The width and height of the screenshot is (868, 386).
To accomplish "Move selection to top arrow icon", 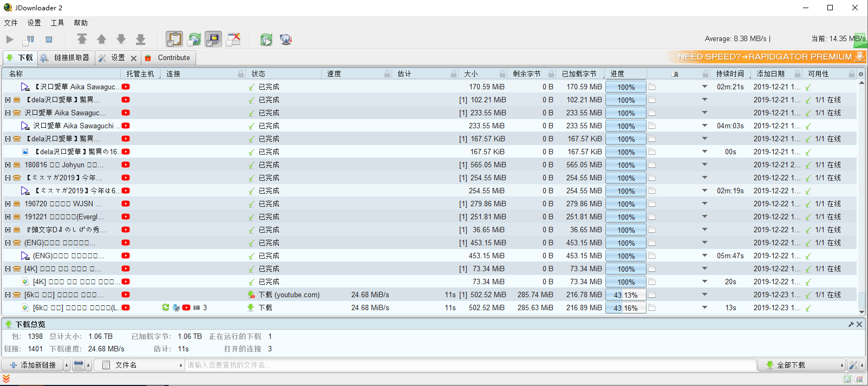I will 82,39.
